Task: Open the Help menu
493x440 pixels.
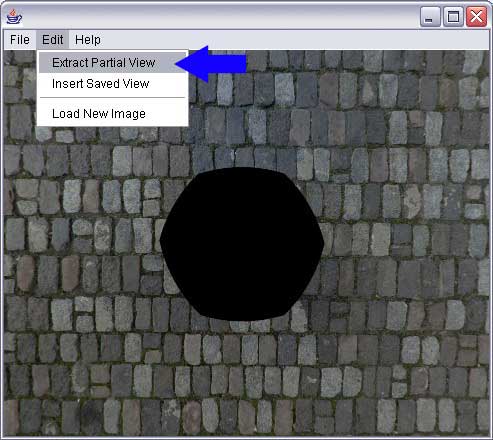Action: point(88,40)
